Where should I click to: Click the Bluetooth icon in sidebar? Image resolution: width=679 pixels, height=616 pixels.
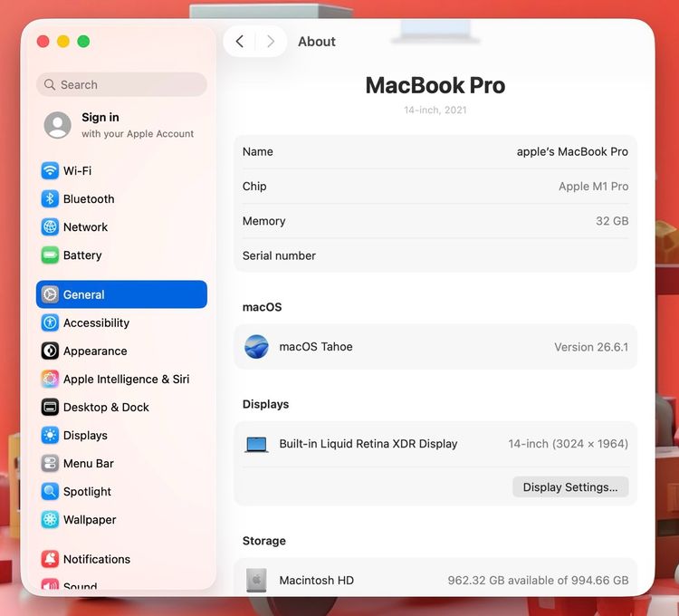pos(50,198)
